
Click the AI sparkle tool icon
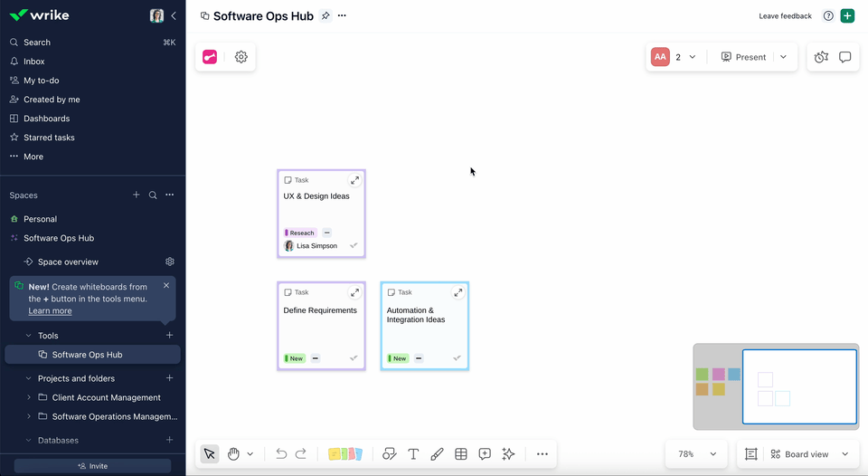pyautogui.click(x=509, y=454)
